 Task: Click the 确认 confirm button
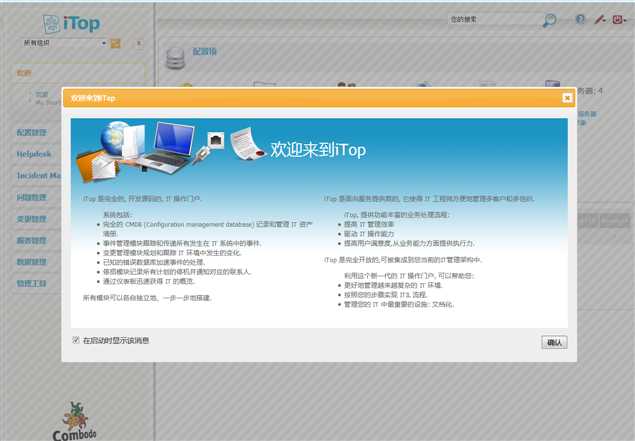554,343
